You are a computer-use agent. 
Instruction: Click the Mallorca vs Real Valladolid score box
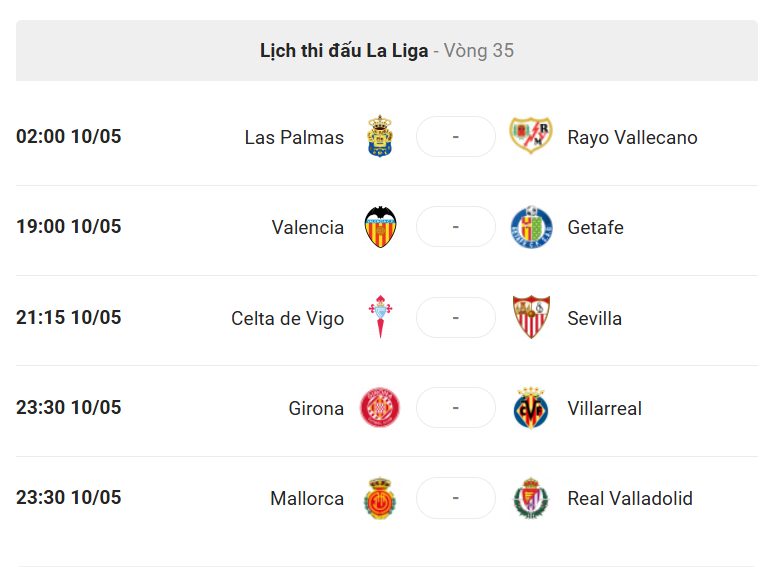(456, 498)
